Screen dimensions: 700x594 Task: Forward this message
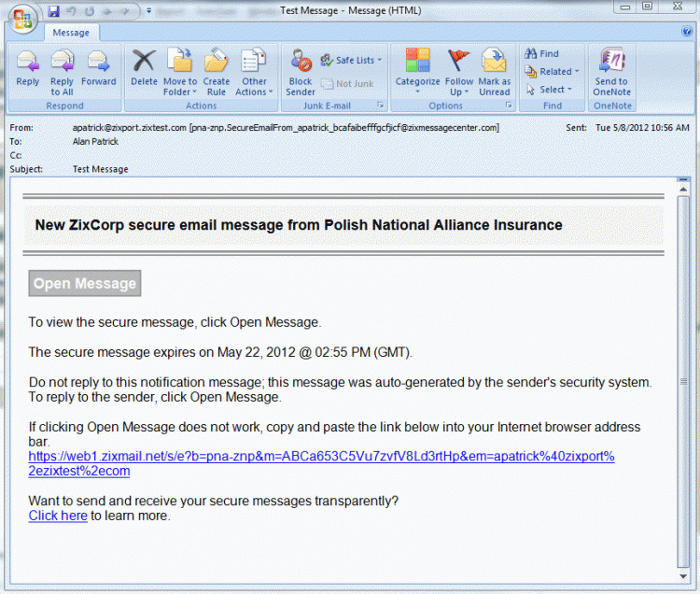[x=98, y=68]
